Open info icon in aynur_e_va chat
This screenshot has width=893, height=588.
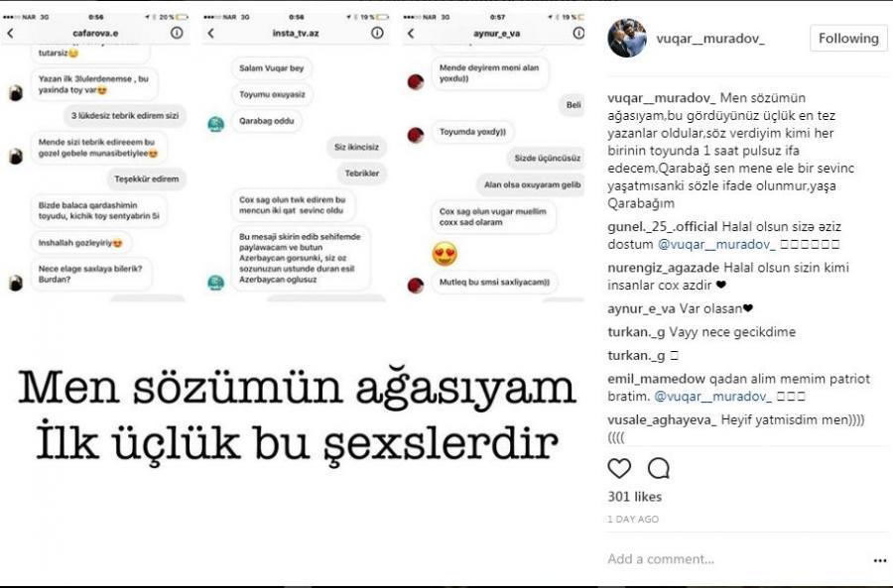[x=578, y=33]
